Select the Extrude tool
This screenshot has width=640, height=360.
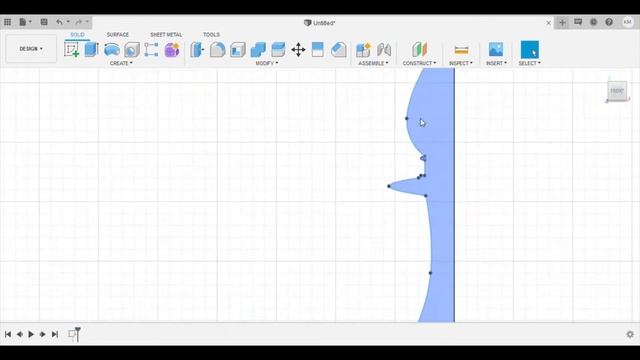(91, 50)
